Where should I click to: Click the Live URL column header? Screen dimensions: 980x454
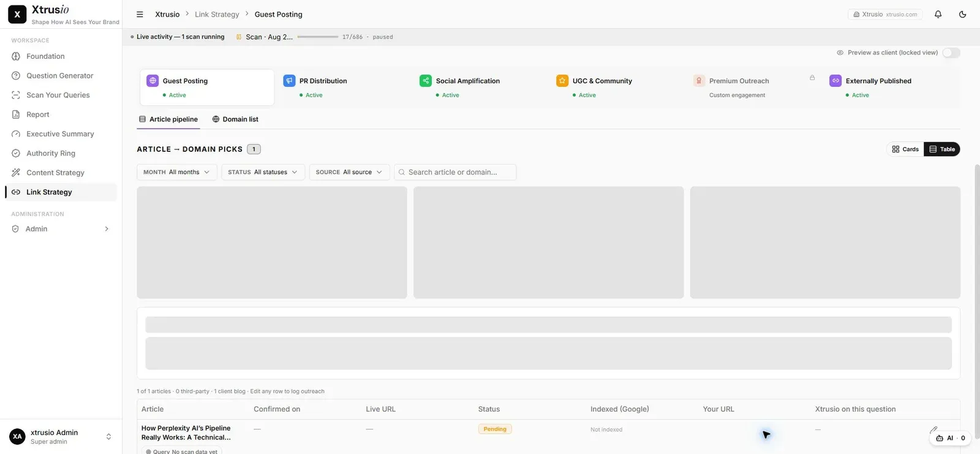click(381, 409)
